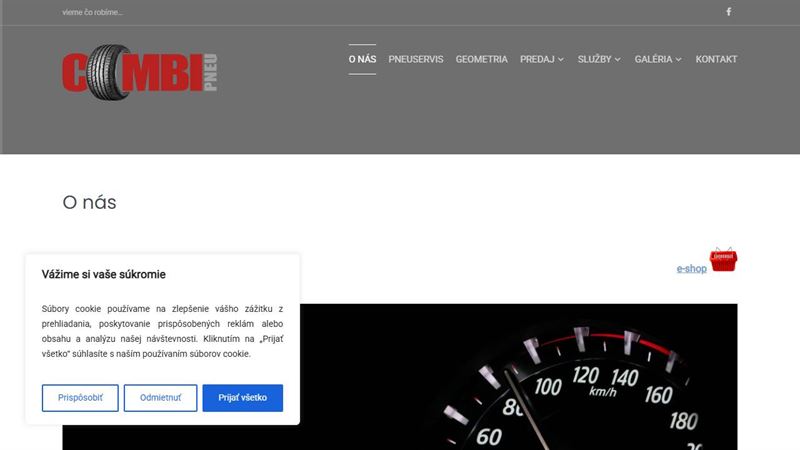Click the Prispôsobiť cookie button

[80, 398]
